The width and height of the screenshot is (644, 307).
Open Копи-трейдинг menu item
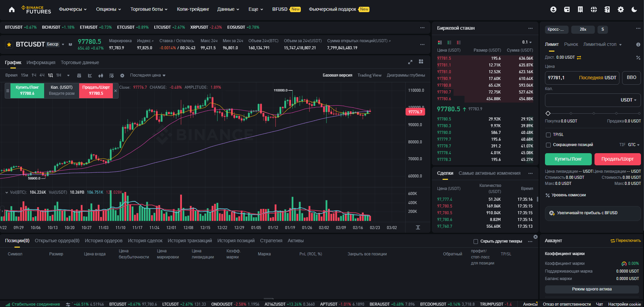pos(193,9)
